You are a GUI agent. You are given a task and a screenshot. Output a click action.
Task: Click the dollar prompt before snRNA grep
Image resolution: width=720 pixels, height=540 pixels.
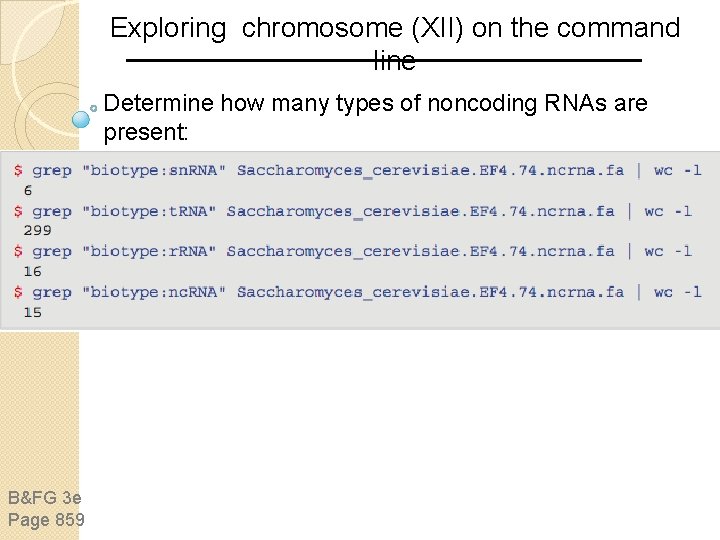(18, 170)
